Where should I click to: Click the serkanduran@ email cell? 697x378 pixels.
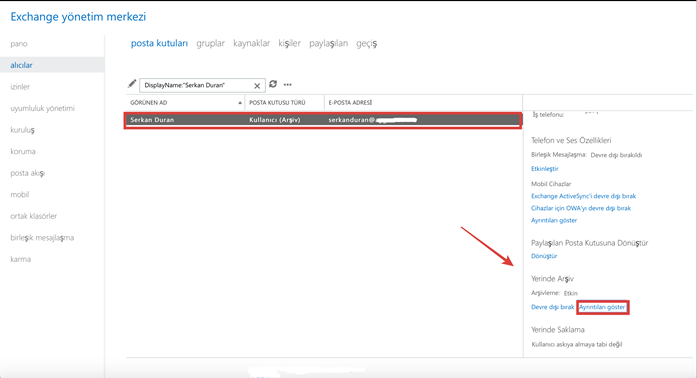pyautogui.click(x=373, y=120)
